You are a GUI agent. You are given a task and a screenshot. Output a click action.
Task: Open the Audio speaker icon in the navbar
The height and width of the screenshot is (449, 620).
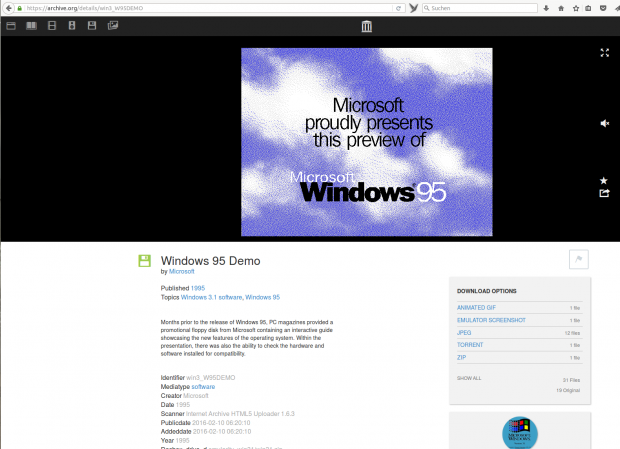pos(72,26)
